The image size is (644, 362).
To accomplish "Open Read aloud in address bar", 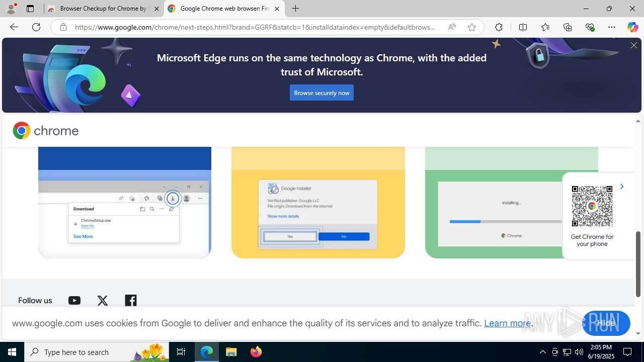I will 452,27.
